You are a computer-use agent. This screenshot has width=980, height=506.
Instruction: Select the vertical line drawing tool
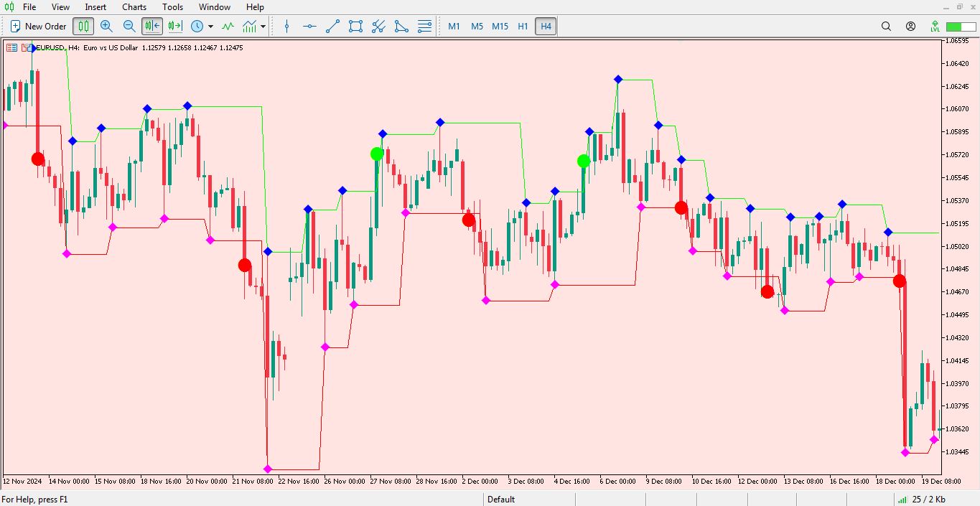tap(286, 27)
